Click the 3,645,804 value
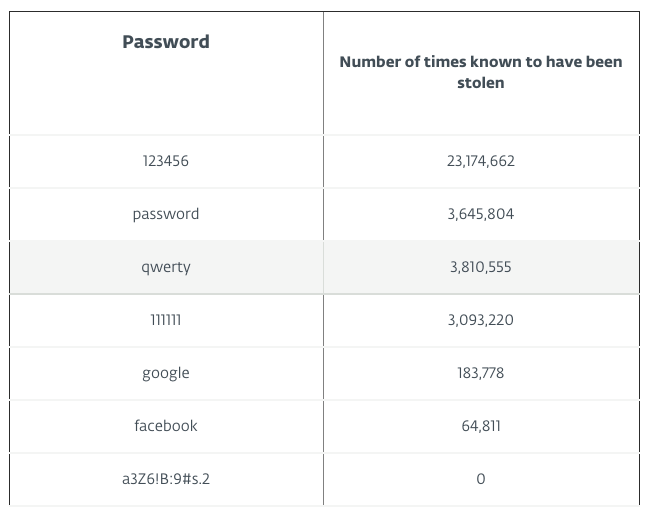This screenshot has height=518, width=649. [x=481, y=214]
